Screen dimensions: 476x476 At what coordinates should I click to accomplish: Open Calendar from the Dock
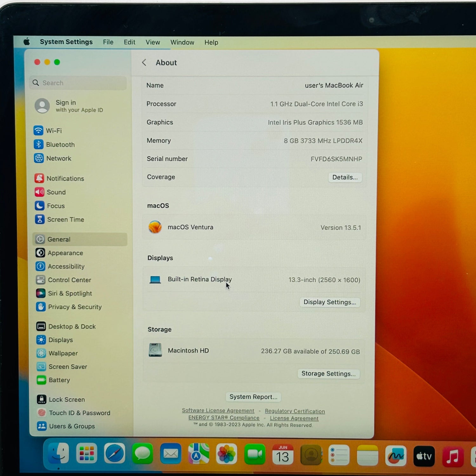pos(283,455)
